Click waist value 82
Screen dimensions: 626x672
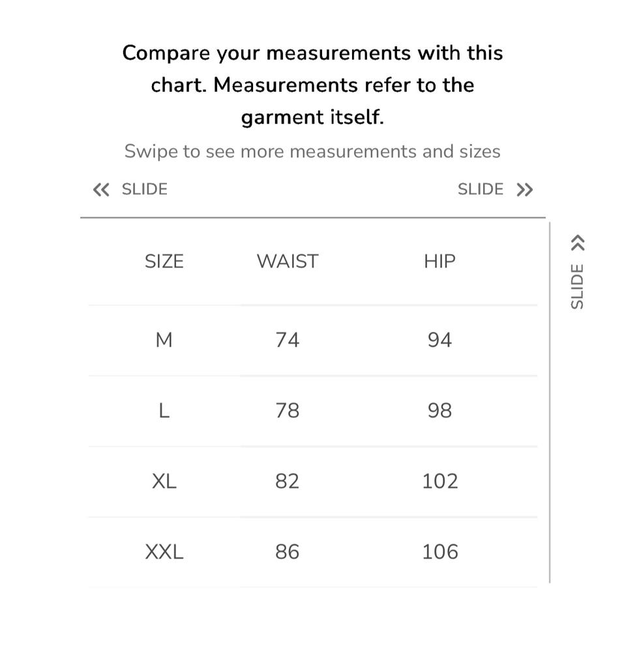pyautogui.click(x=288, y=481)
